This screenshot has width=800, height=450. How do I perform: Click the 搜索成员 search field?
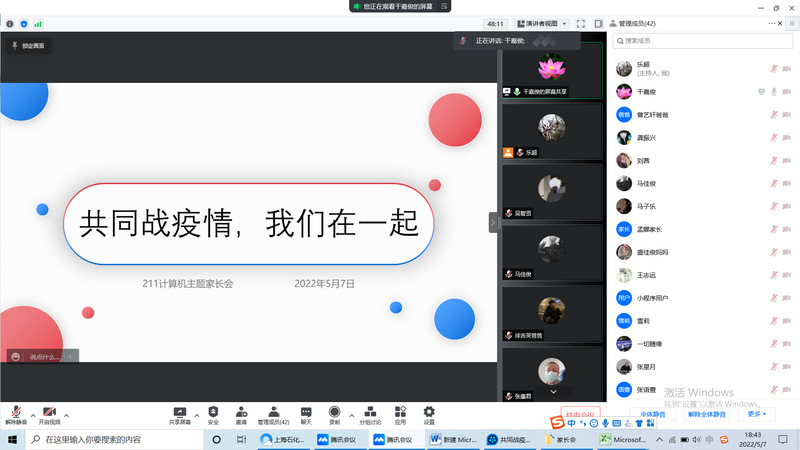700,41
